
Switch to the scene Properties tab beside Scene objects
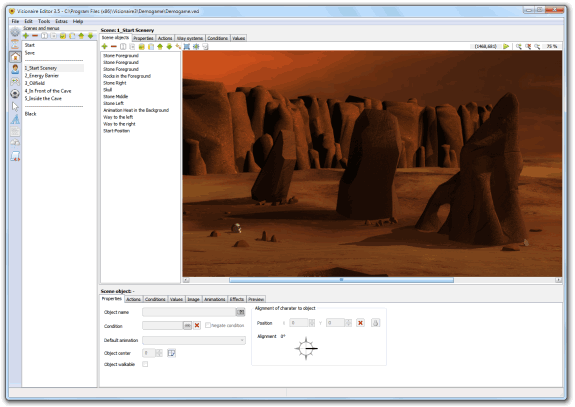(x=143, y=38)
